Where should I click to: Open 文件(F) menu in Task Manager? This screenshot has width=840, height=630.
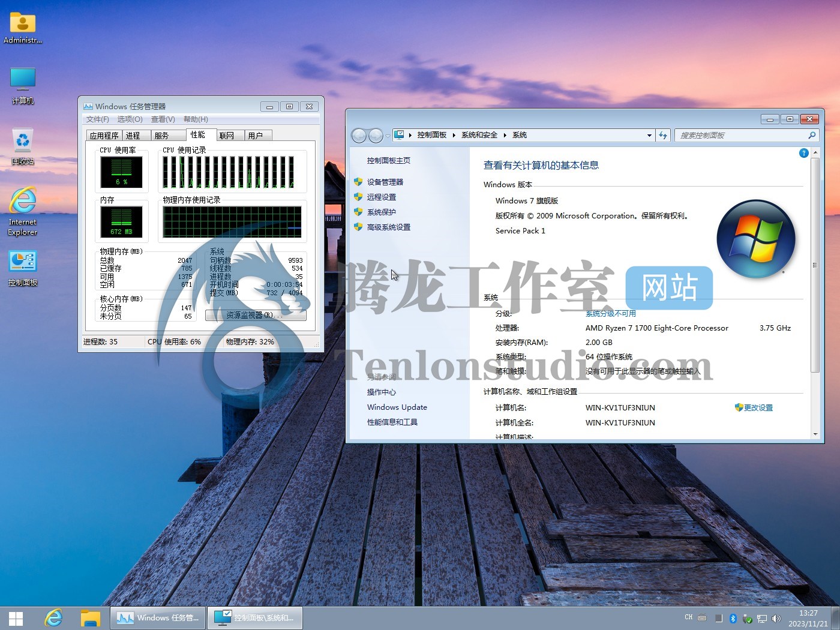coord(98,119)
